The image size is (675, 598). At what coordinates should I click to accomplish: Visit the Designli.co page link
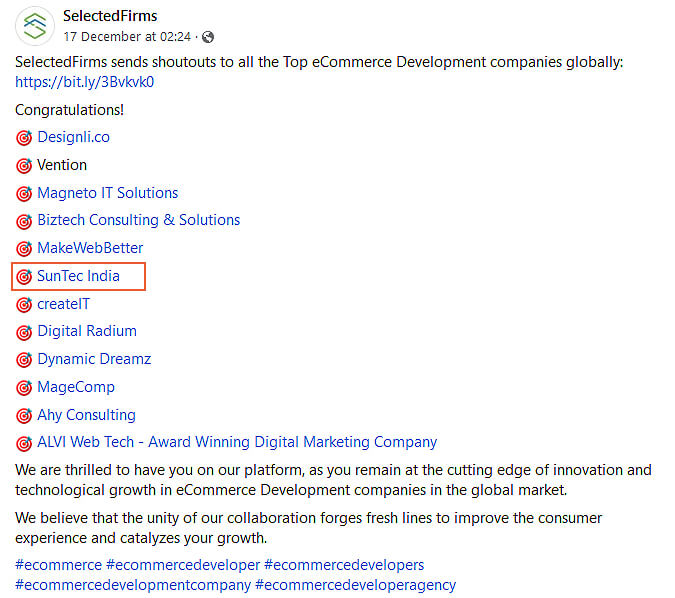[x=73, y=137]
